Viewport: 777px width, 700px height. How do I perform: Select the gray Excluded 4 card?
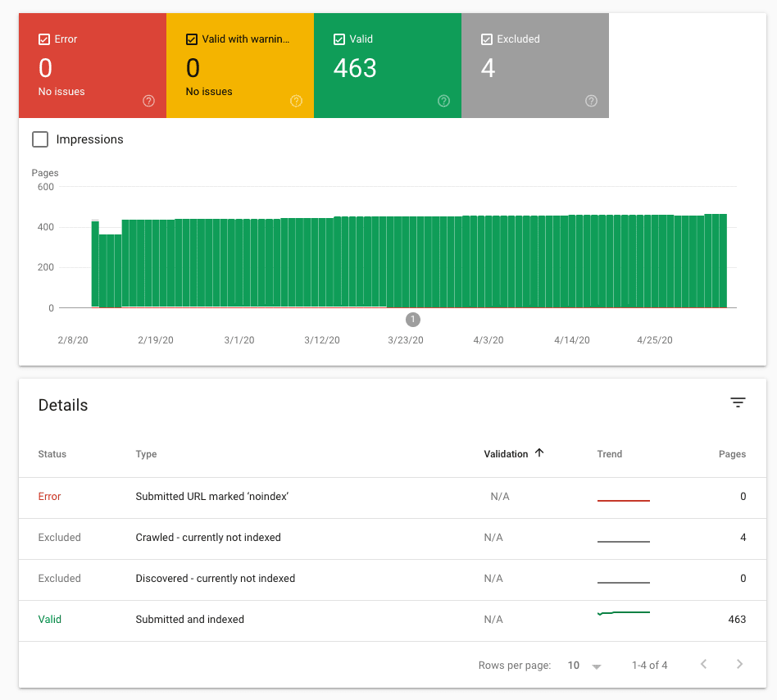pos(535,66)
